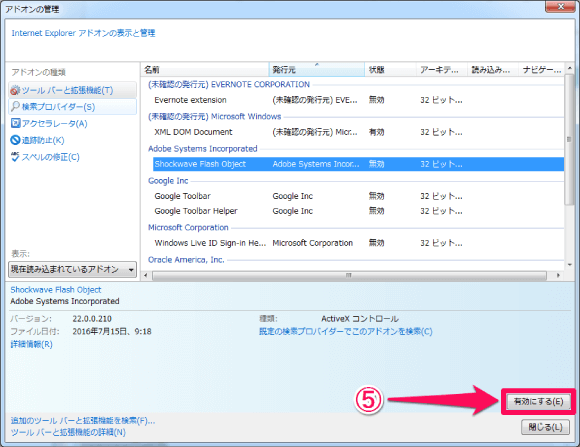Sort by the ナビゲー... column header
The height and width of the screenshot is (447, 580).
tap(542, 70)
